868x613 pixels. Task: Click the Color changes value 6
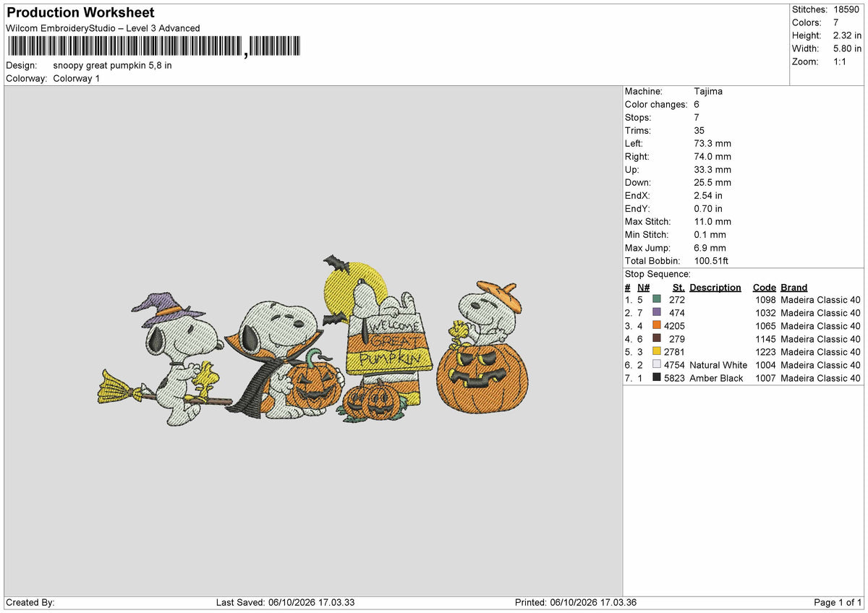pyautogui.click(x=697, y=104)
